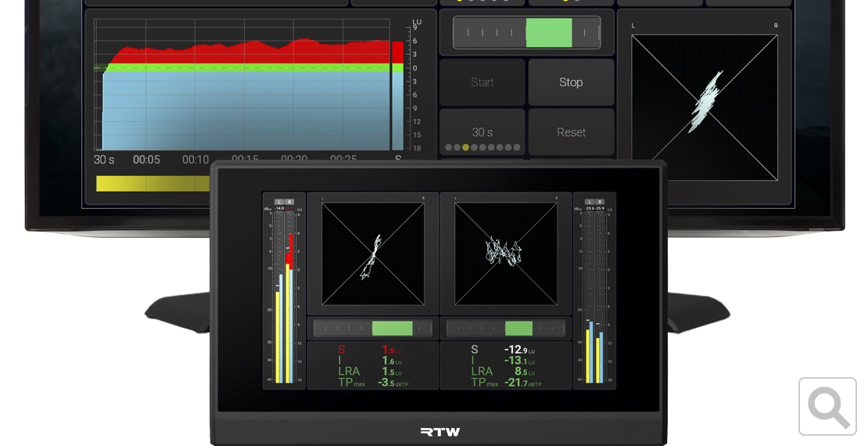Open the right vectorscope on the small device
The height and width of the screenshot is (446, 868).
506,254
